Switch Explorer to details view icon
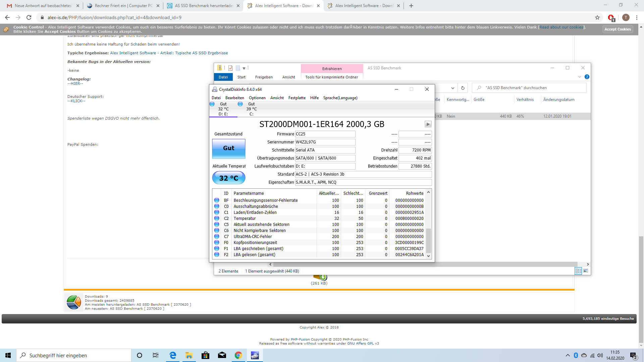 (x=578, y=271)
